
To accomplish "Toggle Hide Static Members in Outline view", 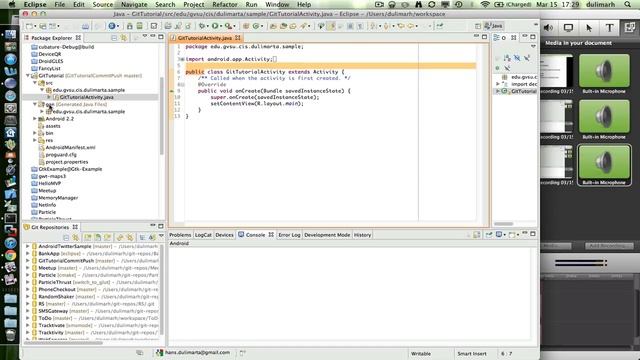I will pyautogui.click(x=527, y=58).
